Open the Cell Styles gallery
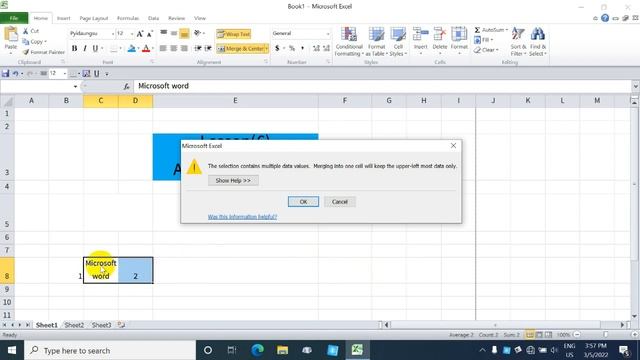 398,42
